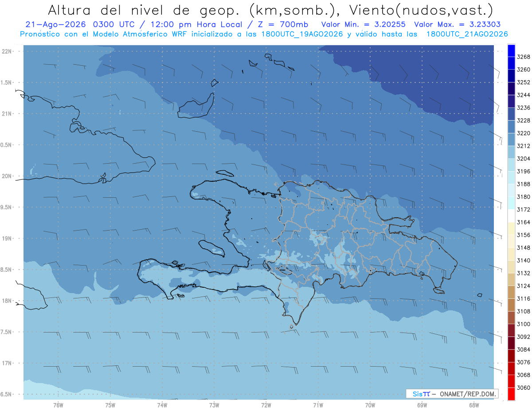
Task: Click the '3188' colorbar label
Action: click(x=524, y=184)
